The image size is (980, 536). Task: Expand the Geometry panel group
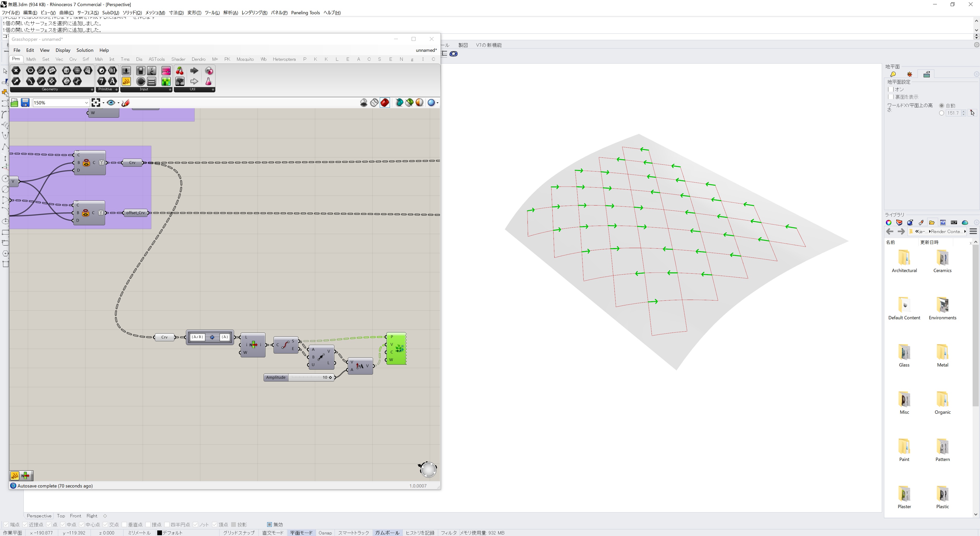[92, 89]
